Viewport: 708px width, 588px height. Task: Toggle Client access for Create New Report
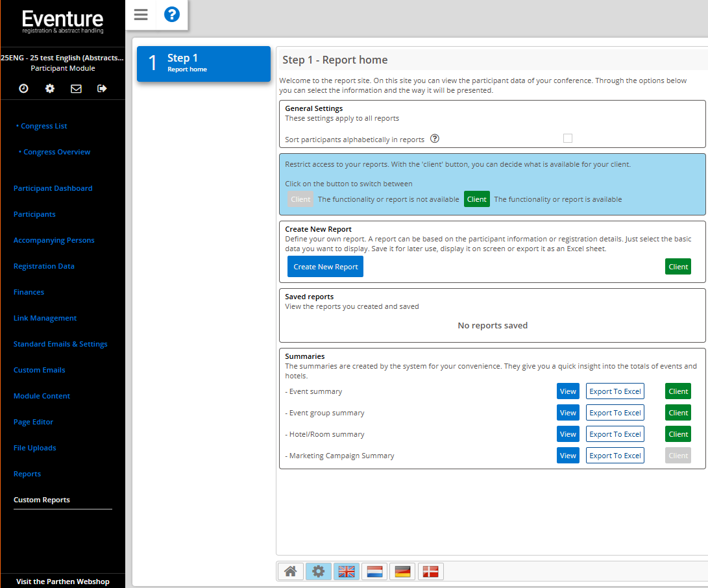tap(678, 267)
